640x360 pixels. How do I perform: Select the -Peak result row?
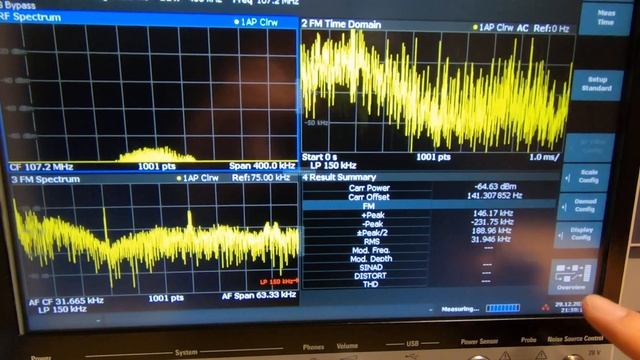click(429, 224)
